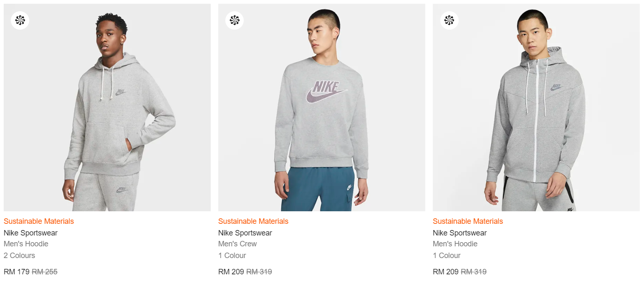Click the crossed-out RM 255 original price
The image size is (644, 281).
(45, 272)
